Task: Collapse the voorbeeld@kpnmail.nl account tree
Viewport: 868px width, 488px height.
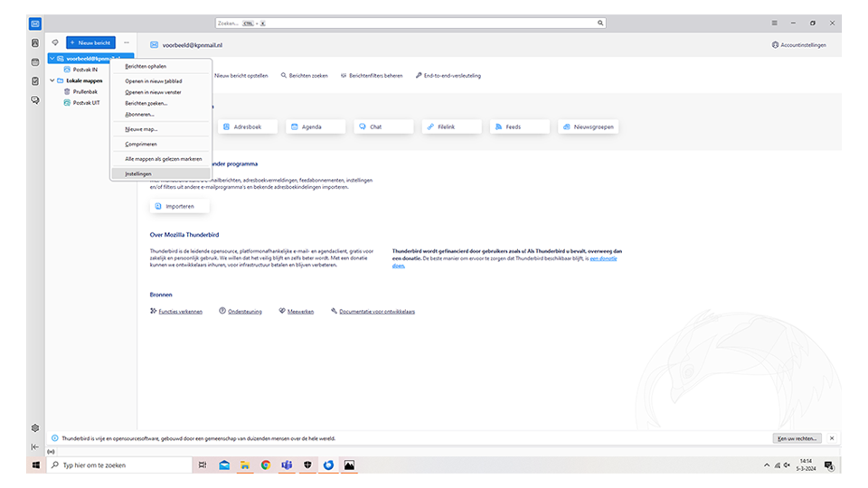Action: 52,59
